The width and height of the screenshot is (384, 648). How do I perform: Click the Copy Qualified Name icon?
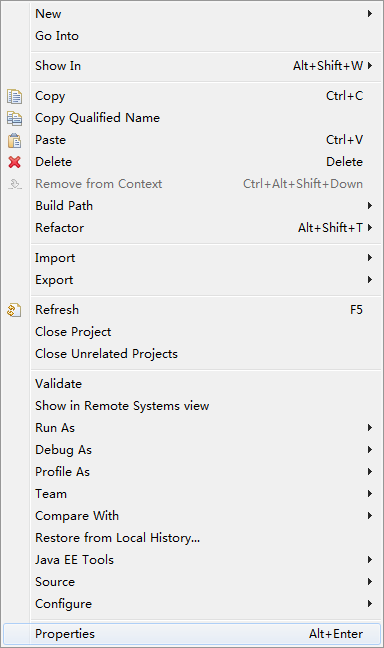click(14, 119)
